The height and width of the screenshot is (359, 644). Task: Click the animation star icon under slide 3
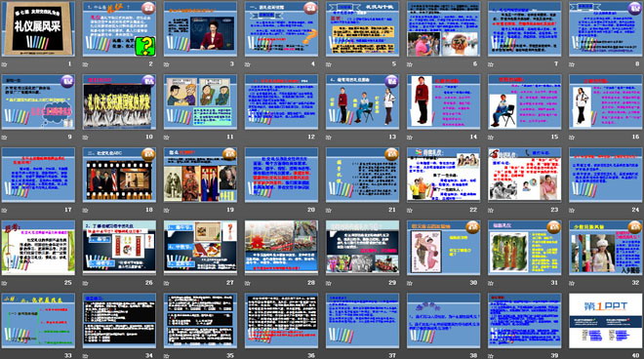point(167,64)
